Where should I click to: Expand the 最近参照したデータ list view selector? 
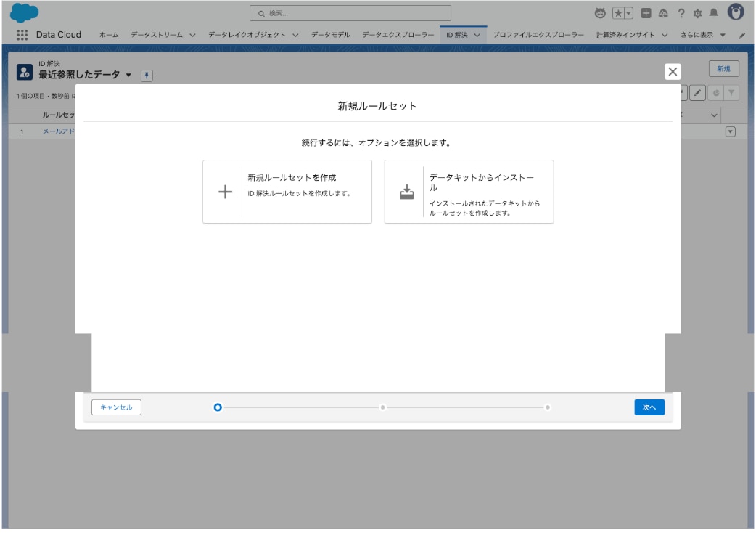click(x=128, y=76)
